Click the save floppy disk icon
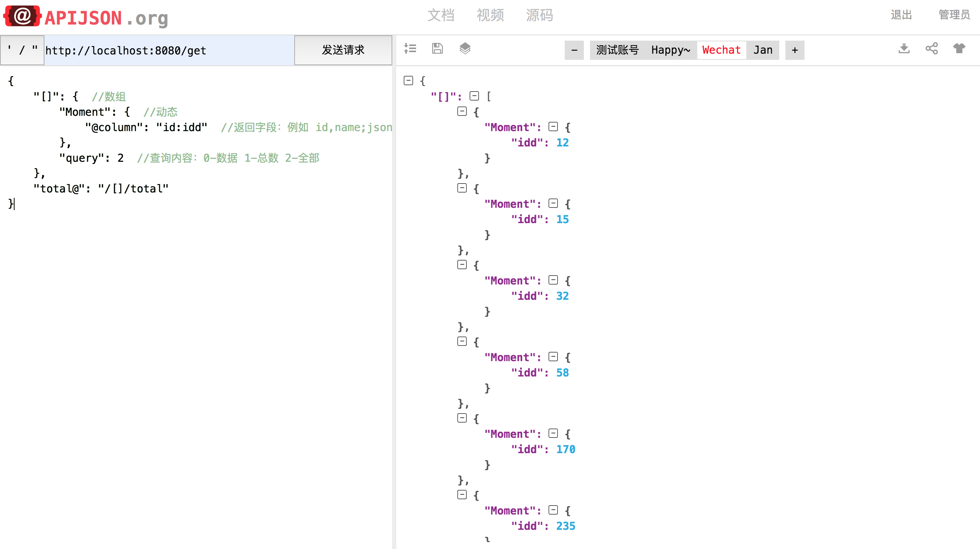 [x=438, y=49]
